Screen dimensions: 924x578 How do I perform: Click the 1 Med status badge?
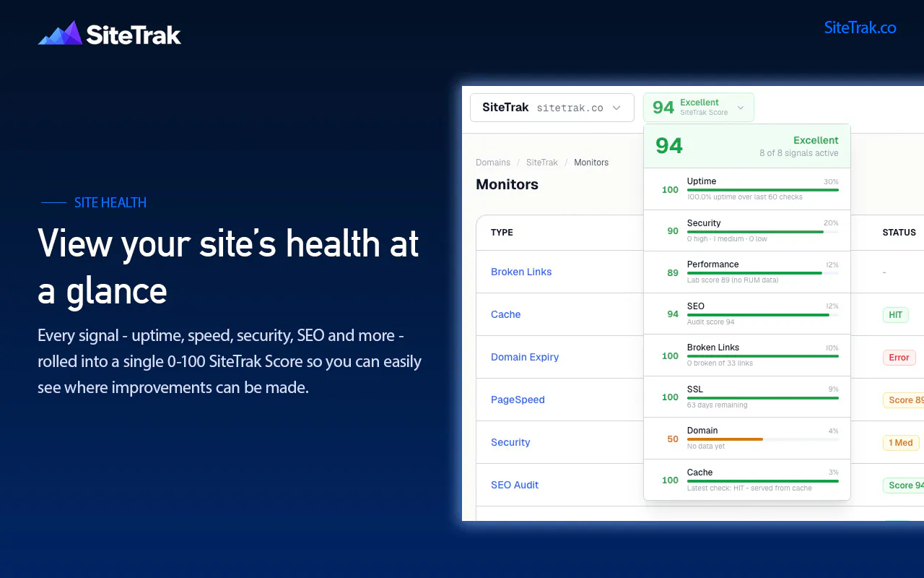(901, 443)
